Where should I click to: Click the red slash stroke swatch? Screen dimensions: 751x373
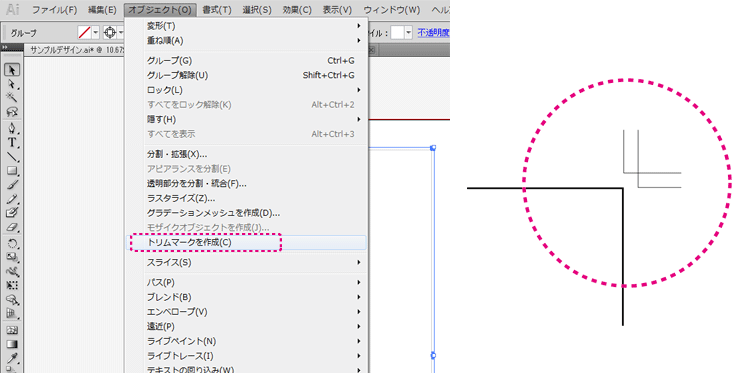(x=85, y=33)
